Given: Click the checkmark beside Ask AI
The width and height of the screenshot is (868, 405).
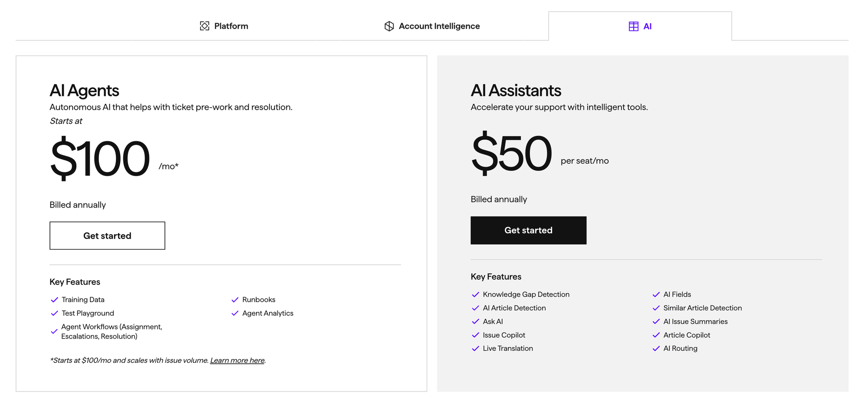Looking at the screenshot, I should [475, 321].
